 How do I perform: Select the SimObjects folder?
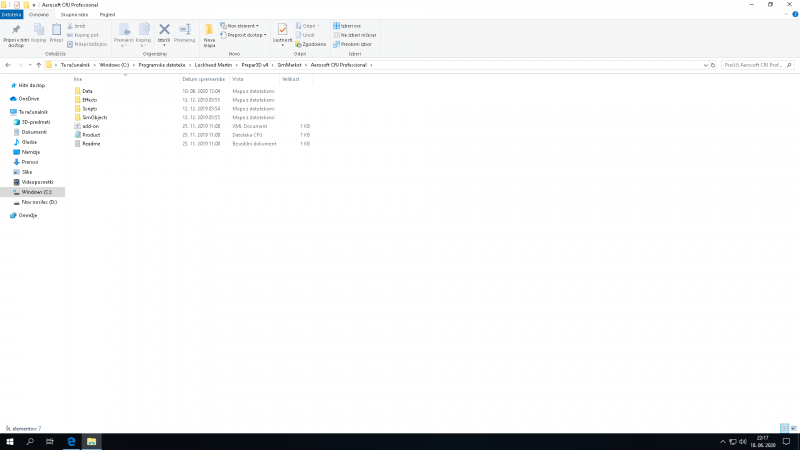[94, 117]
